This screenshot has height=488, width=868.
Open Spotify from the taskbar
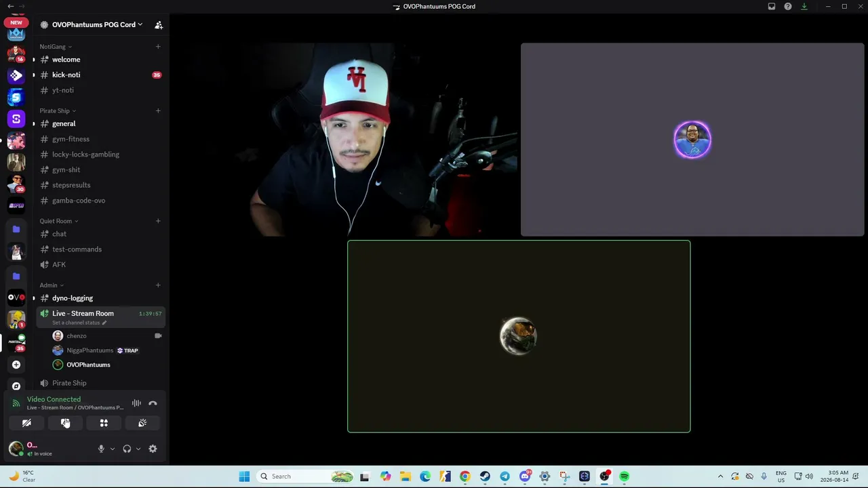point(625,476)
